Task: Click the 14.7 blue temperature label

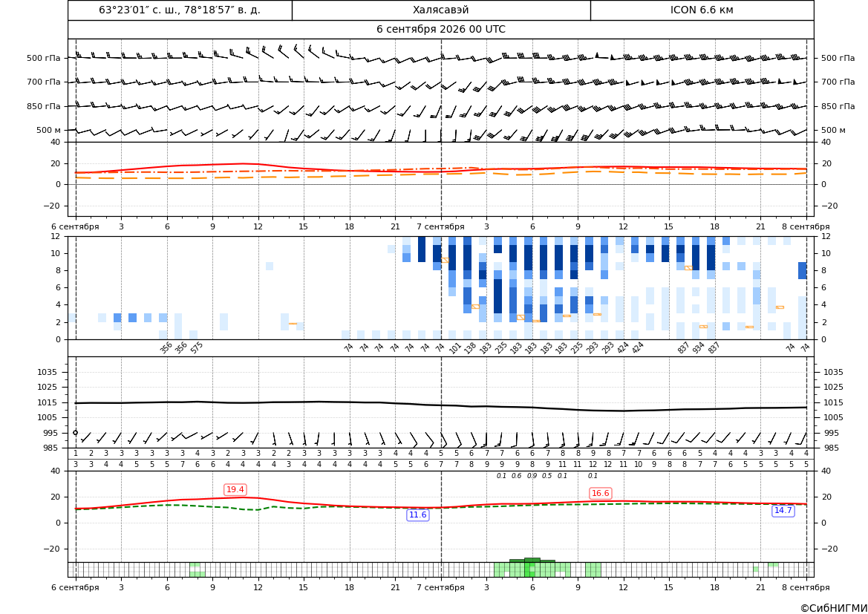Action: point(783,511)
